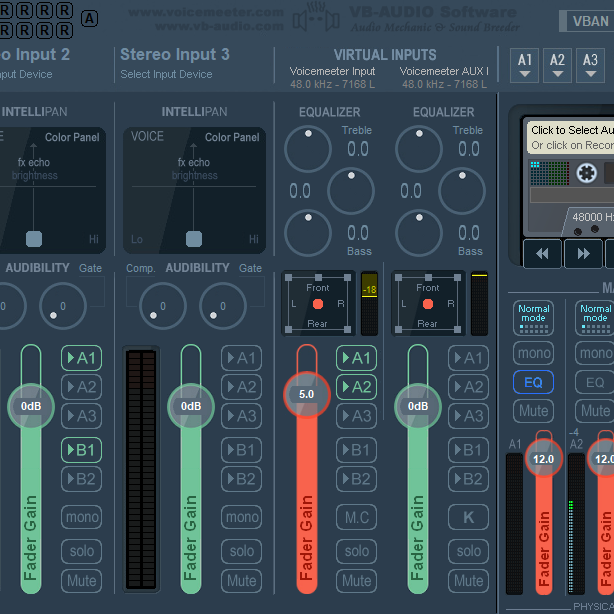Image resolution: width=614 pixels, height=614 pixels.
Task: Adjust middle EQ knob of Voicemeeter Input
Action: coord(351,191)
